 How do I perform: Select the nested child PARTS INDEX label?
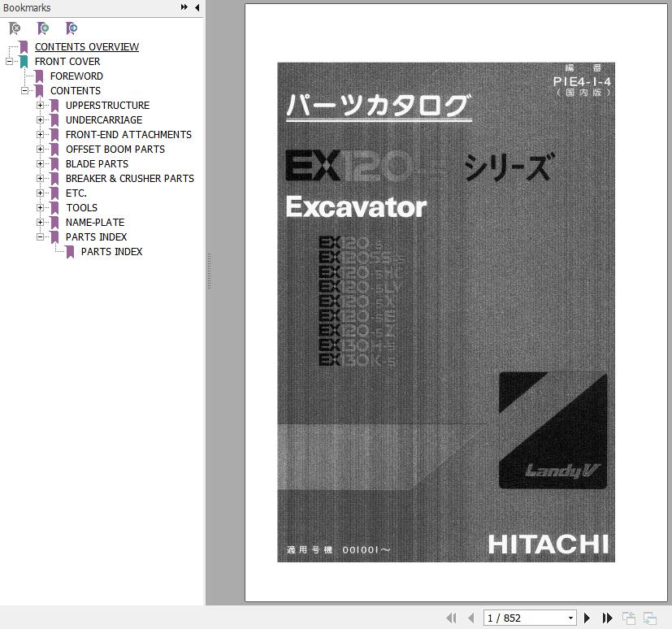coord(112,251)
